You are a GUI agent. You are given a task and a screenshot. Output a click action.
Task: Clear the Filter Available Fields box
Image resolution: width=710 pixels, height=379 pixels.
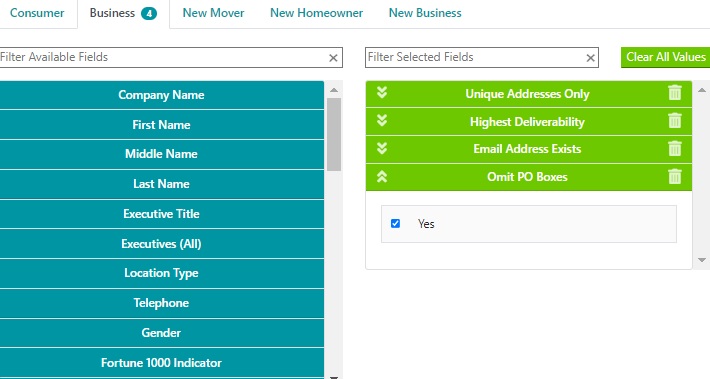click(x=333, y=58)
